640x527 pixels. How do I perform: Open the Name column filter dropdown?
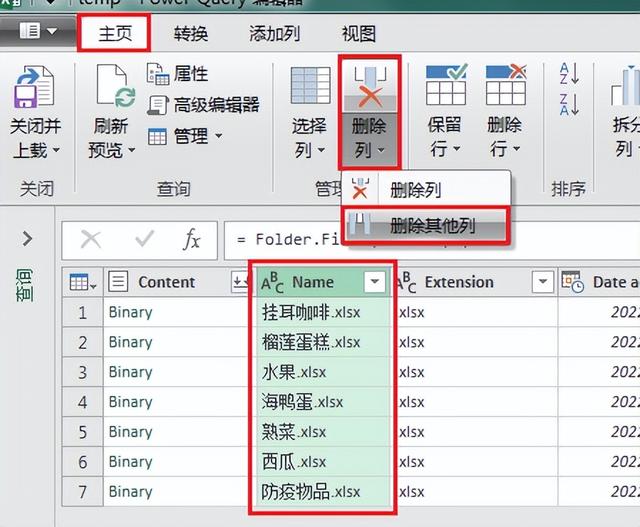(x=375, y=283)
